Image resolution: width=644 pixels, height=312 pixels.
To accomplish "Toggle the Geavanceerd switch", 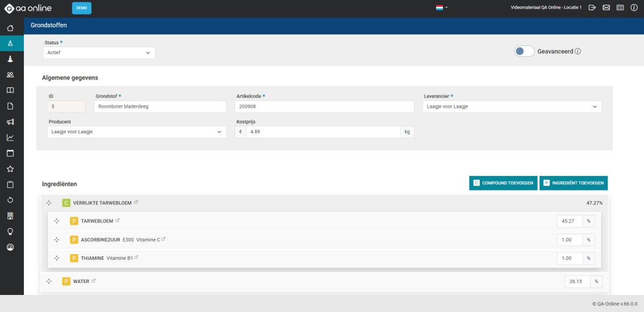I will click(x=524, y=52).
